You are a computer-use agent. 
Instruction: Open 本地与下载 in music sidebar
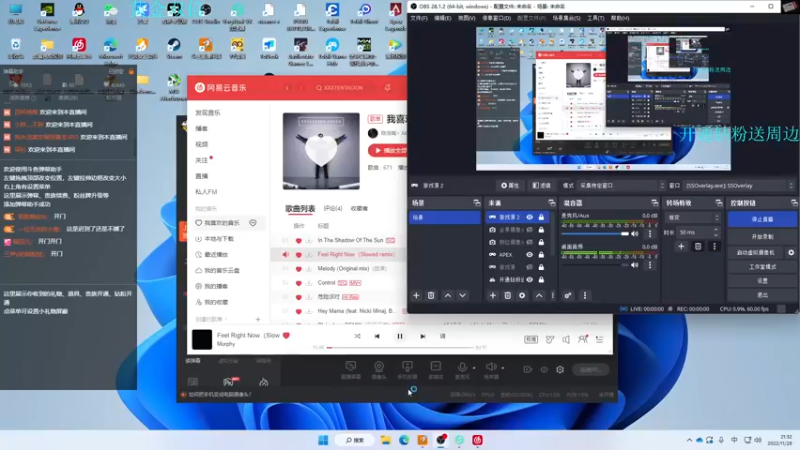point(219,239)
